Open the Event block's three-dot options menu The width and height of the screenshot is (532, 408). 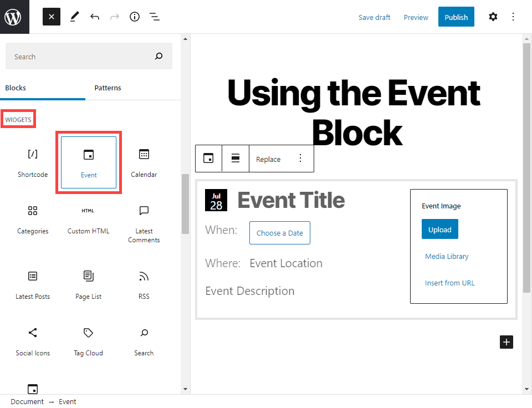300,158
